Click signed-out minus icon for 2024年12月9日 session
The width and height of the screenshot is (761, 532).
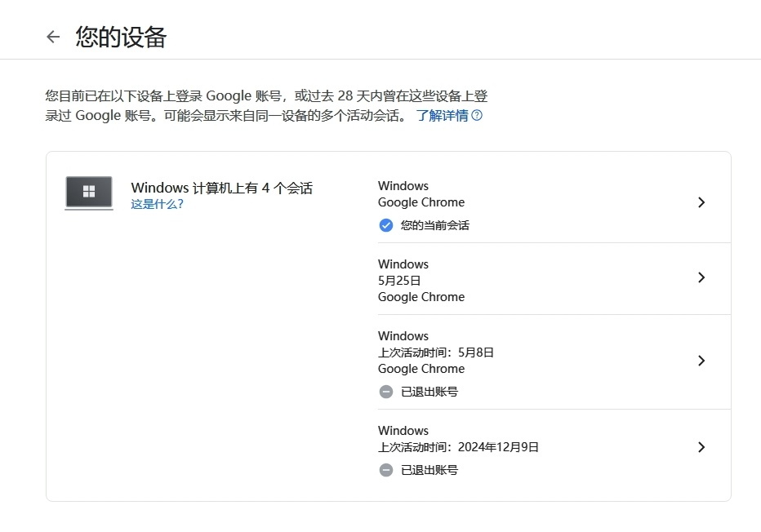386,470
